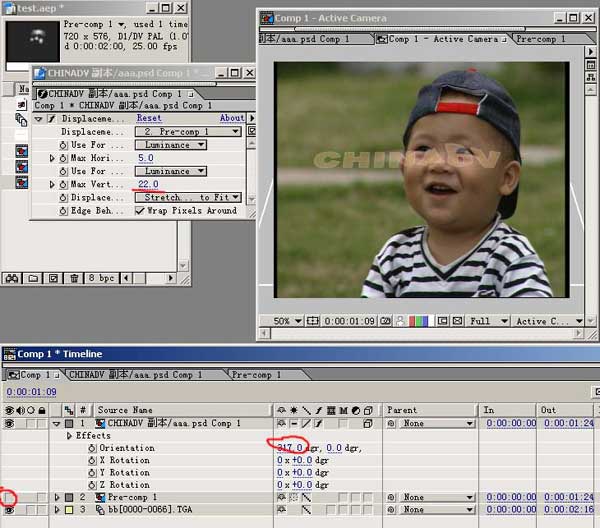Toggle the effects switch on CHINADV layer
600x528 pixels.
(318, 424)
